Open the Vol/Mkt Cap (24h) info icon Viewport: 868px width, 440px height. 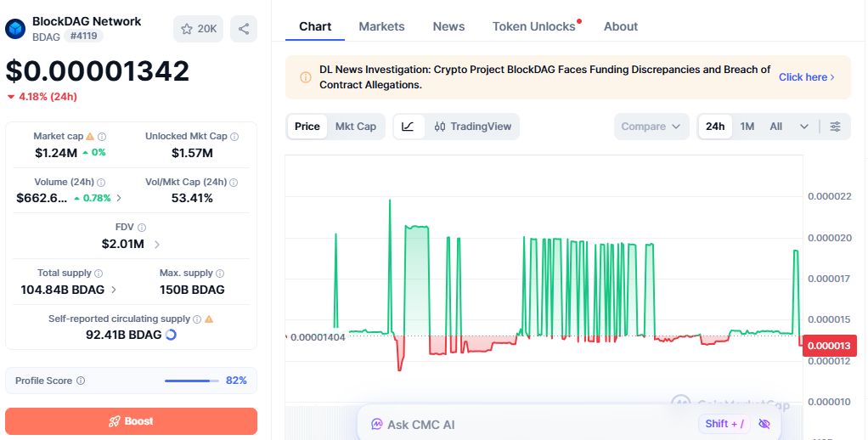coord(234,182)
